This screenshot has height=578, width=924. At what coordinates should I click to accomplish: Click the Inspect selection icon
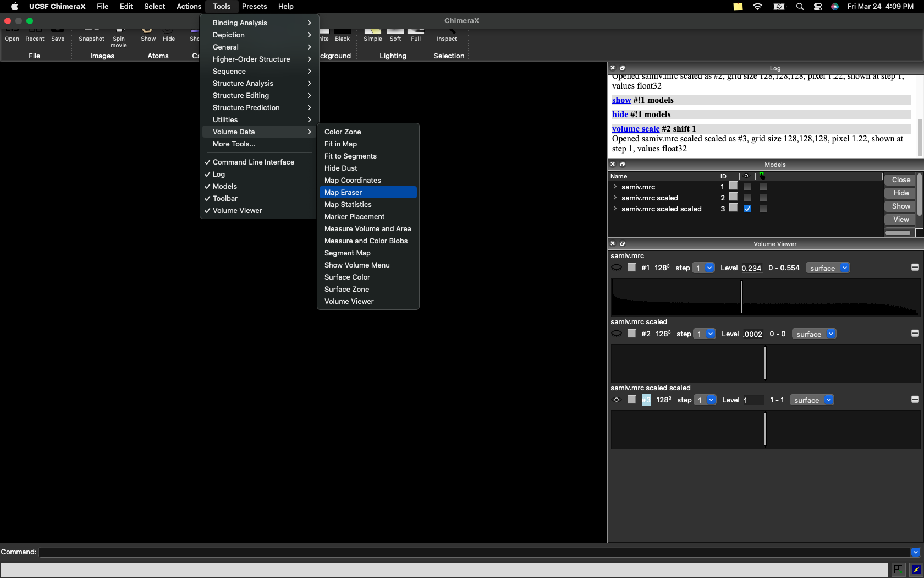point(447,35)
